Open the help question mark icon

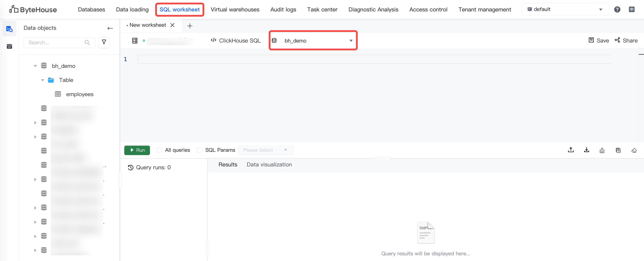coord(617,9)
